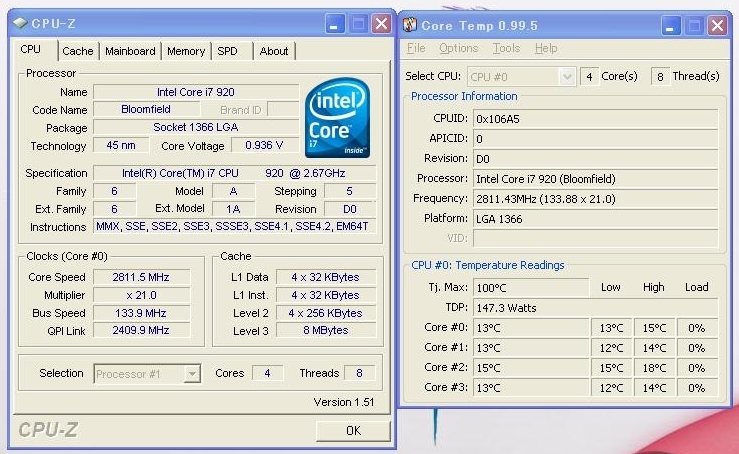Click the Thread(s) count field in Core Temp
Viewport: 739px width, 454px height.
click(x=660, y=76)
